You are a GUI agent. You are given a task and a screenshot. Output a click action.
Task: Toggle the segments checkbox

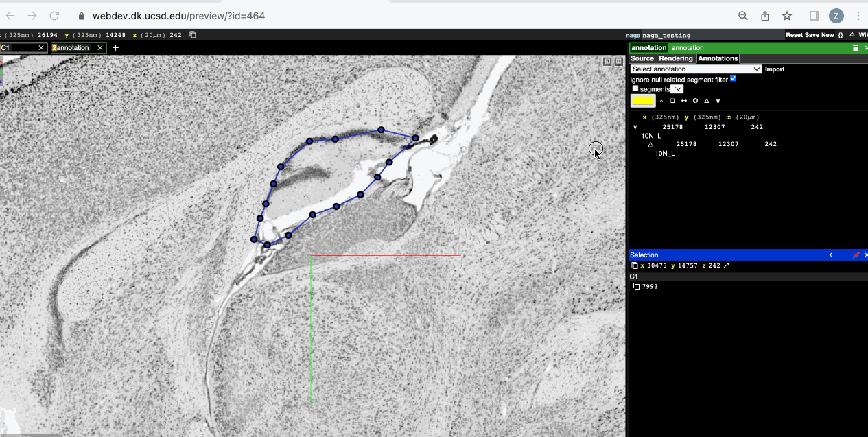pos(635,88)
